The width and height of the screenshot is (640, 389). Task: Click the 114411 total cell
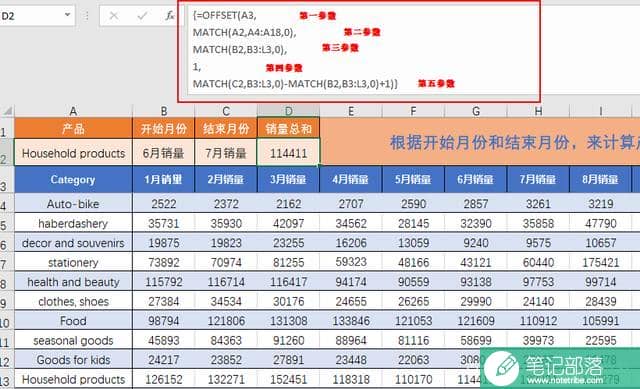(x=289, y=153)
